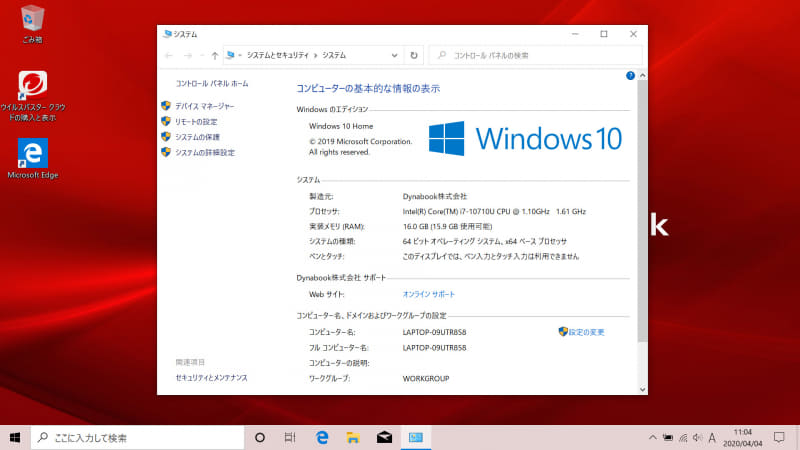Open コントロール パネル ホーム link
Viewport: 800px width, 450px height.
pyautogui.click(x=212, y=84)
